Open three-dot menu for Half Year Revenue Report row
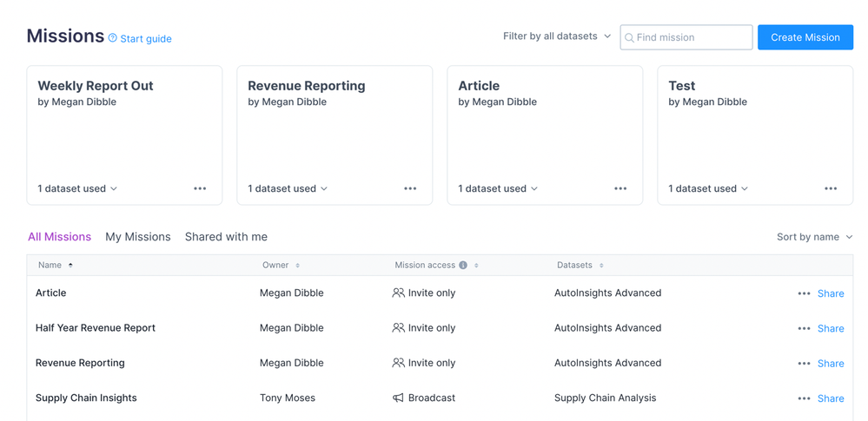868x421 pixels. 805,329
